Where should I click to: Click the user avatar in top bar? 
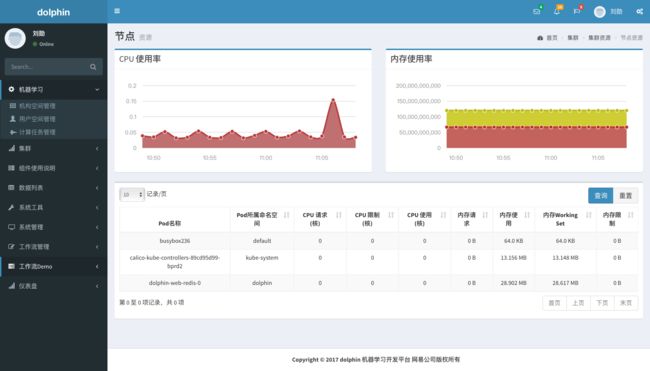[599, 12]
